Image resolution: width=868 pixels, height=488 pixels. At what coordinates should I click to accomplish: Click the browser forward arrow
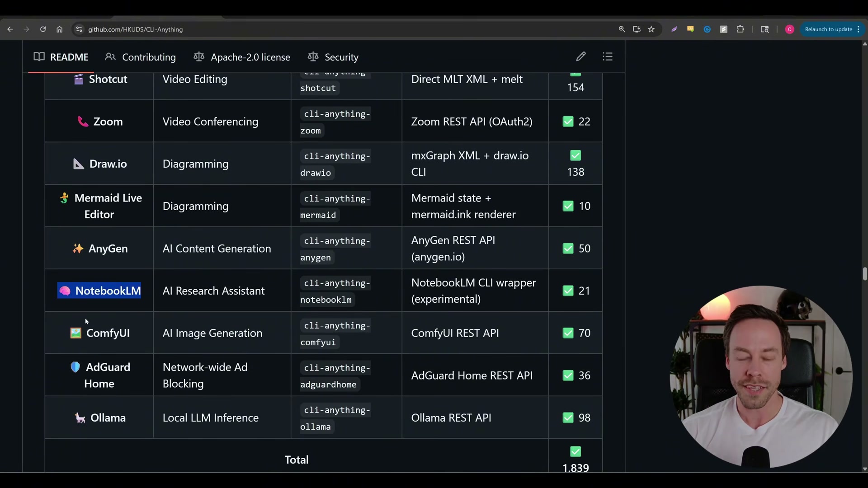[26, 29]
